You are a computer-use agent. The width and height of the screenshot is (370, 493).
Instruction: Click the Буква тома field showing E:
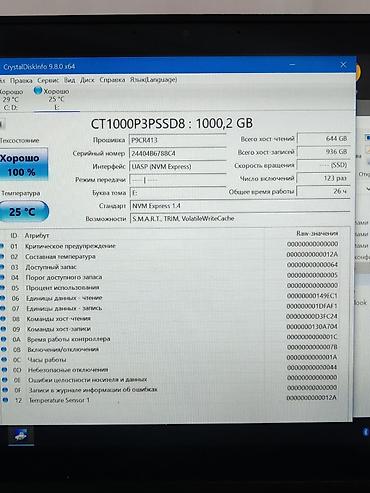tap(178, 193)
